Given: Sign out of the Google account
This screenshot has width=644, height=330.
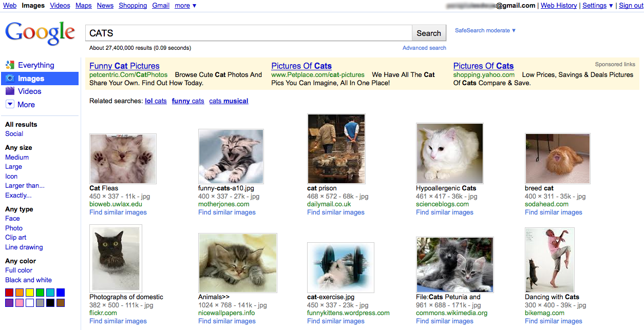Looking at the screenshot, I should [x=631, y=5].
